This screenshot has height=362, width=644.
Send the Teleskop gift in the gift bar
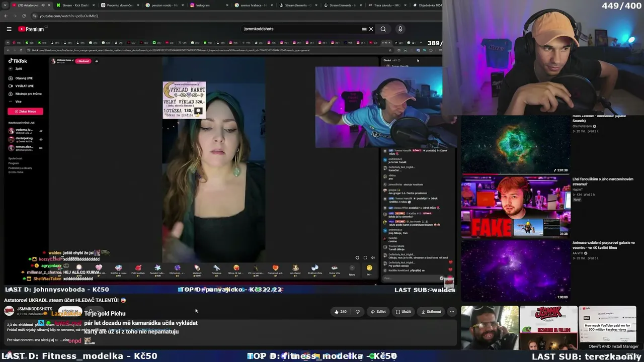216,269
